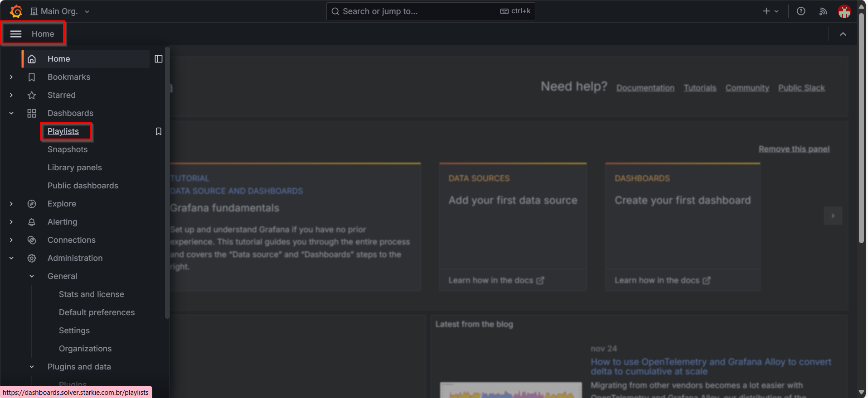Screen dimensions: 868x398
Task: Collapse the Dashboards section
Action: [11, 113]
